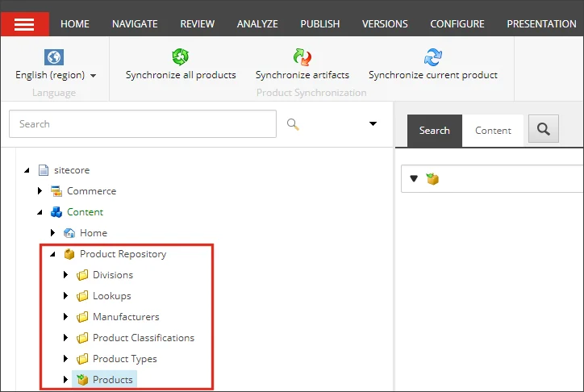This screenshot has height=392, width=584.
Task: Open the NAVIGATE ribbon tab
Action: pos(135,24)
